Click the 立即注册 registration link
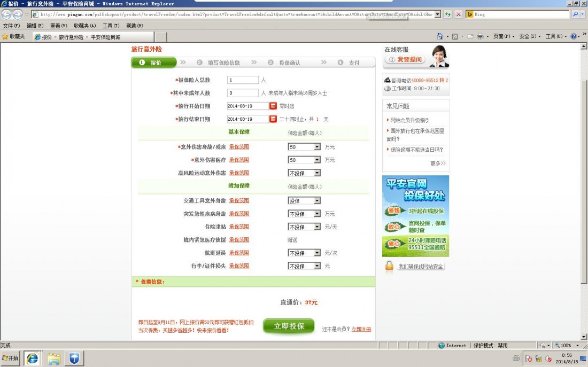 [361, 329]
